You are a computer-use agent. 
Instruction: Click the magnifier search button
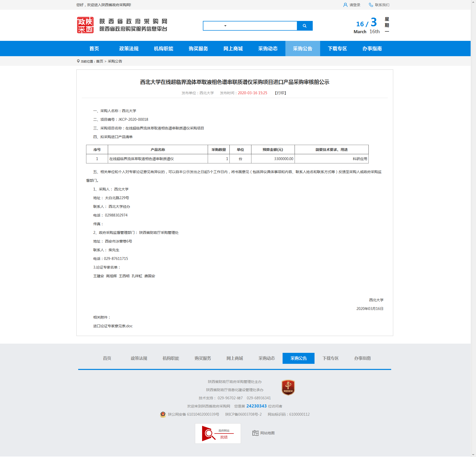[305, 26]
